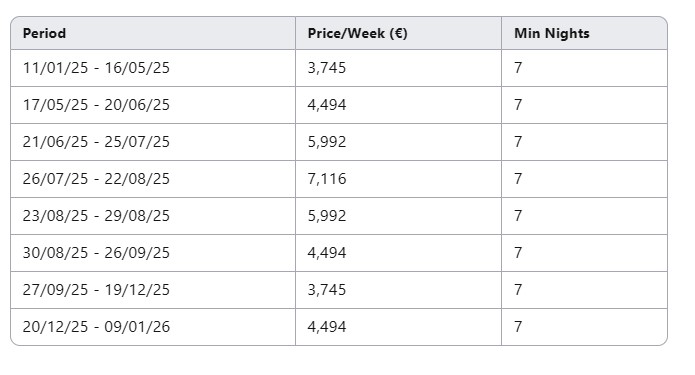Image resolution: width=695 pixels, height=375 pixels.
Task: Click the 4,494 price for 20/12/25 period
Action: tap(398, 327)
